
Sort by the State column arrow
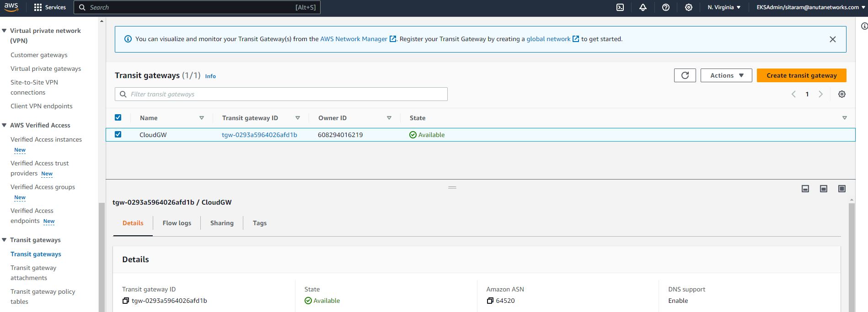(845, 118)
